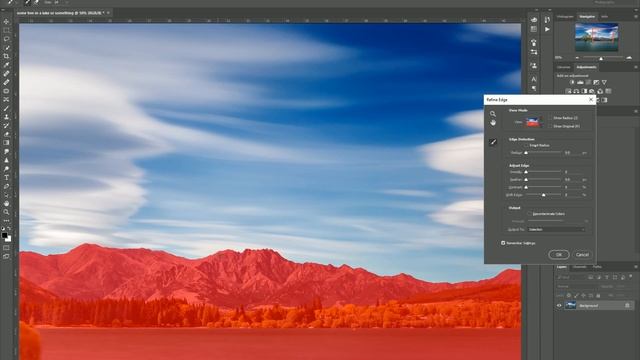Click Cancel in Refine Edge dialog
Viewport: 640px width, 360px height.
[x=582, y=254]
